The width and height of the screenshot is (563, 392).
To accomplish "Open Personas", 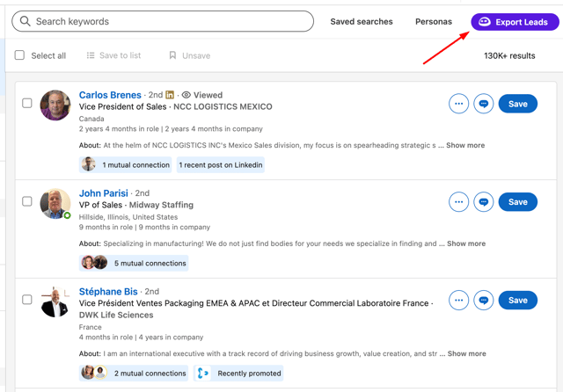I will (434, 21).
